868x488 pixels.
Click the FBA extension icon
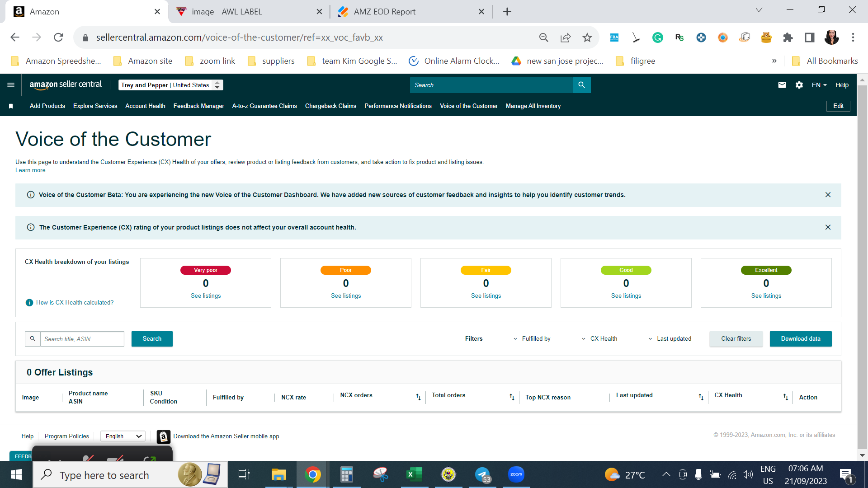(614, 38)
